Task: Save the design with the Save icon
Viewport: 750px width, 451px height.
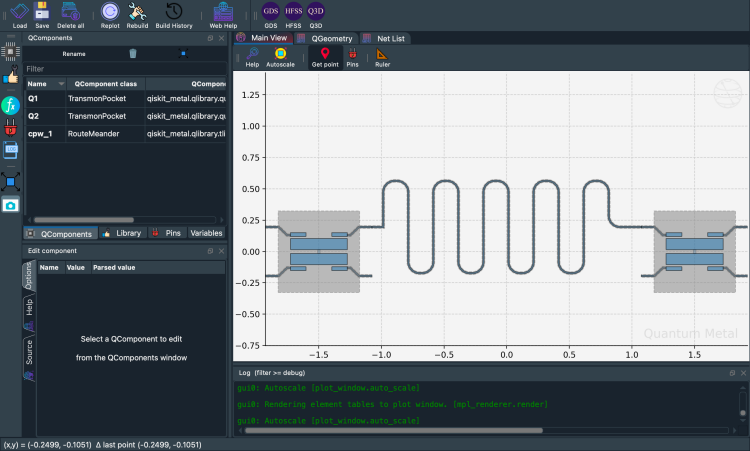Action: pyautogui.click(x=42, y=15)
